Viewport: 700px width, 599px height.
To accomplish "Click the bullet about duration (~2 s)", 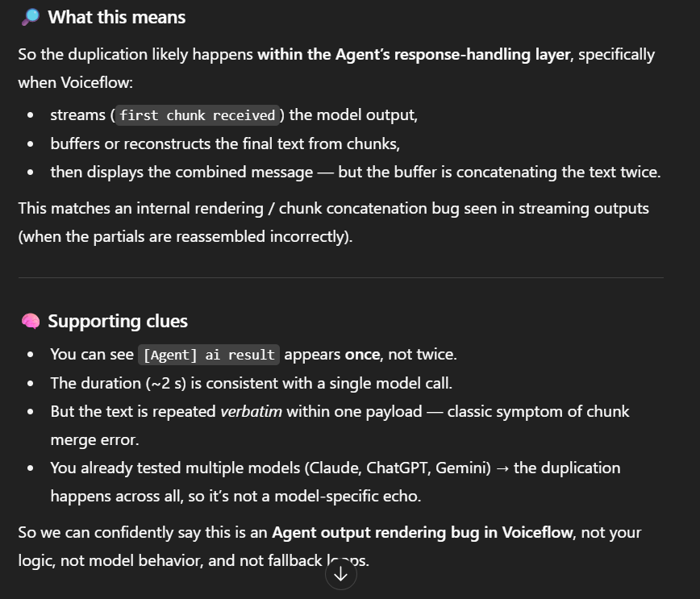I will click(252, 384).
